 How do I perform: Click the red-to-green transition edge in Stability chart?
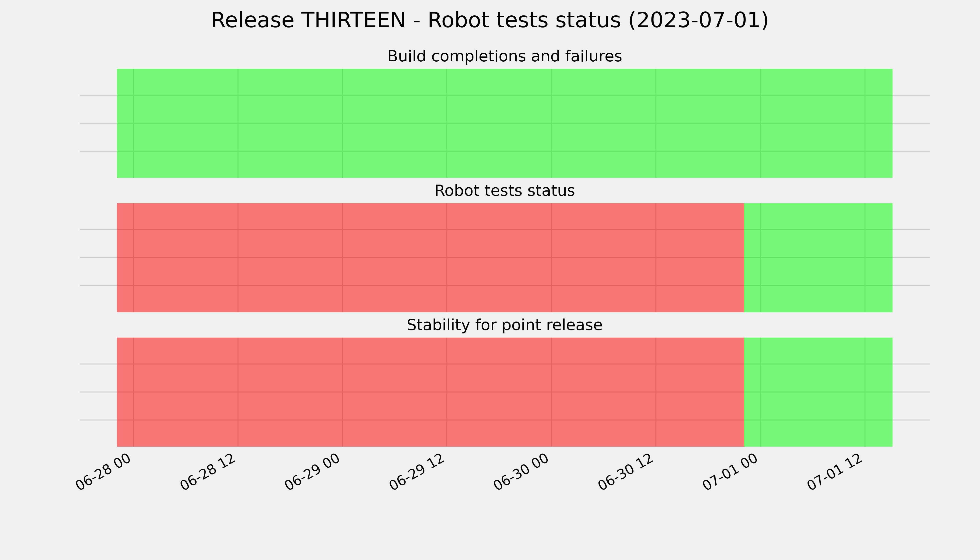click(x=744, y=392)
